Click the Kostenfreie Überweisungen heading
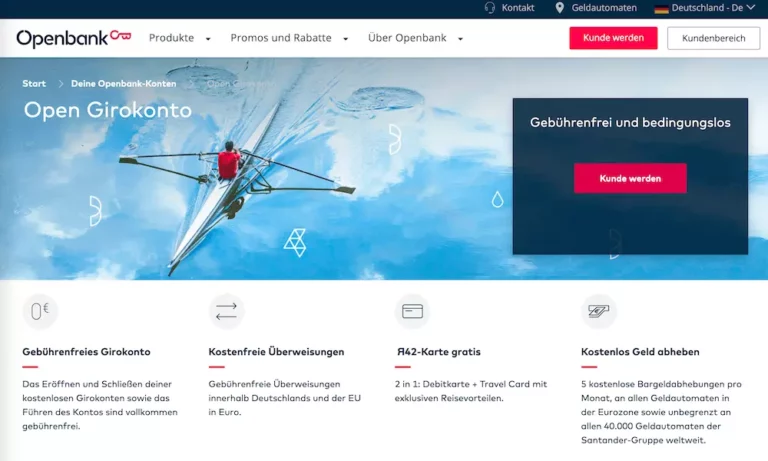Image resolution: width=768 pixels, height=461 pixels. tap(276, 352)
